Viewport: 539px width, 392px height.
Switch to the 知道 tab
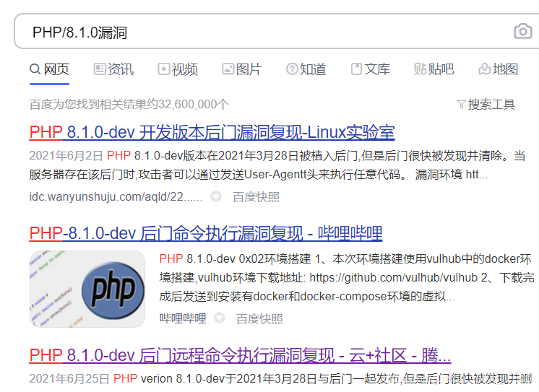coord(306,69)
